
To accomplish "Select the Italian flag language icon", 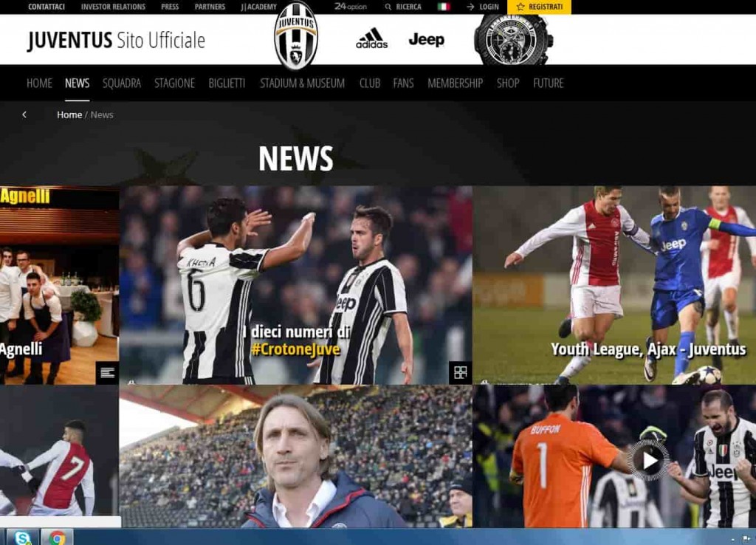I will click(444, 7).
